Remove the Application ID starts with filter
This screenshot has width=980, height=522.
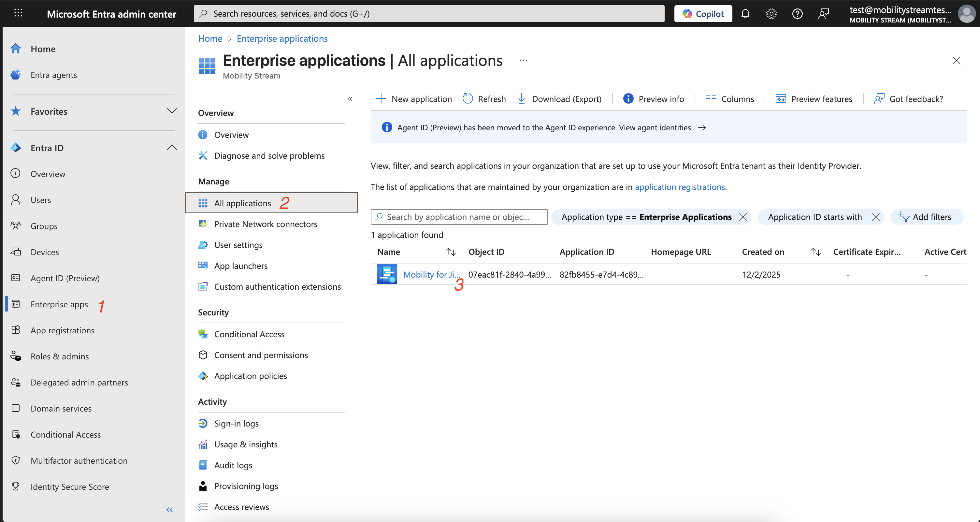[875, 217]
